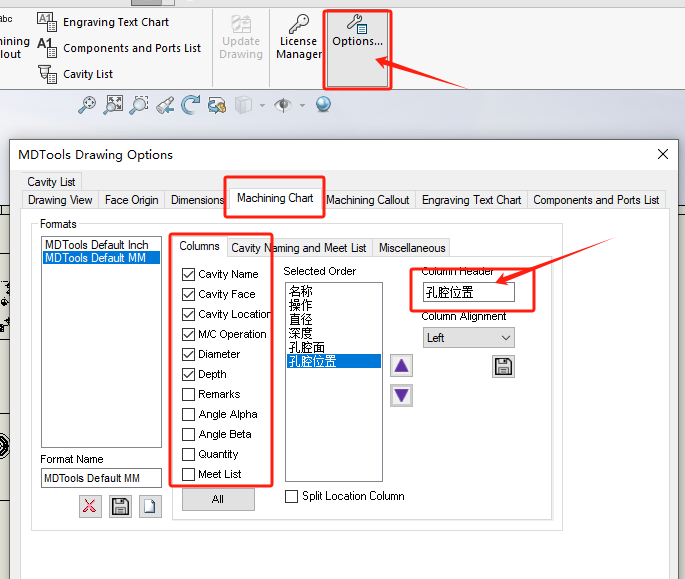Image resolution: width=685 pixels, height=579 pixels.
Task: Expand Hide/Show items dropdown arrow
Action: point(302,105)
